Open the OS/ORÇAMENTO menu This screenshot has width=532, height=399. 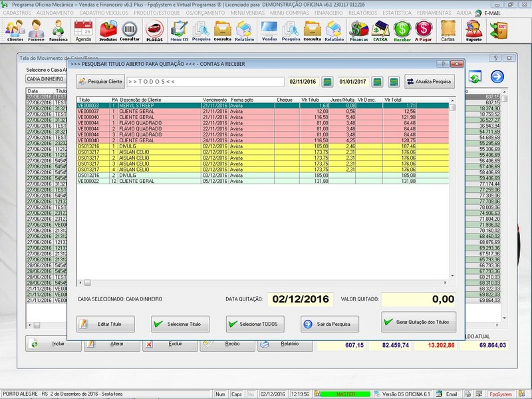[205, 13]
